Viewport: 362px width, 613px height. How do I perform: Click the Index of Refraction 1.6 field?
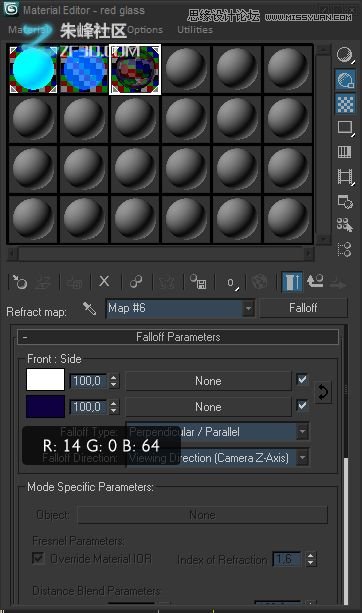288,559
